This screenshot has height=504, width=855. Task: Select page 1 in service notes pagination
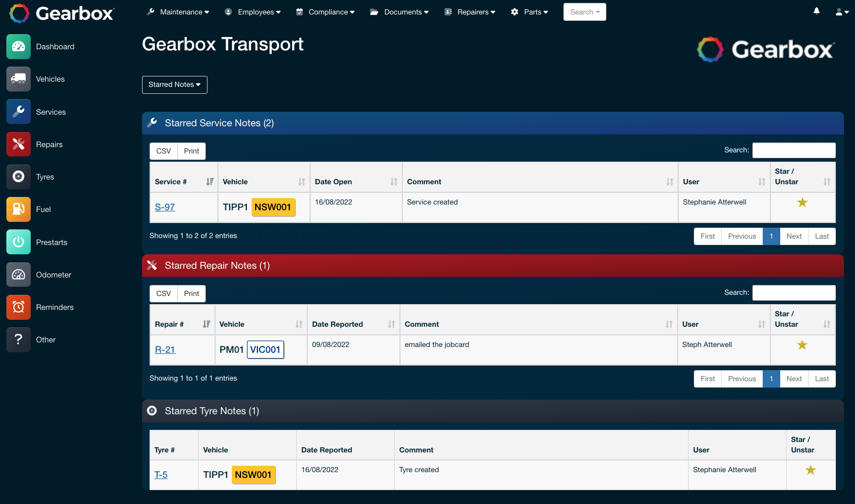tap(772, 236)
